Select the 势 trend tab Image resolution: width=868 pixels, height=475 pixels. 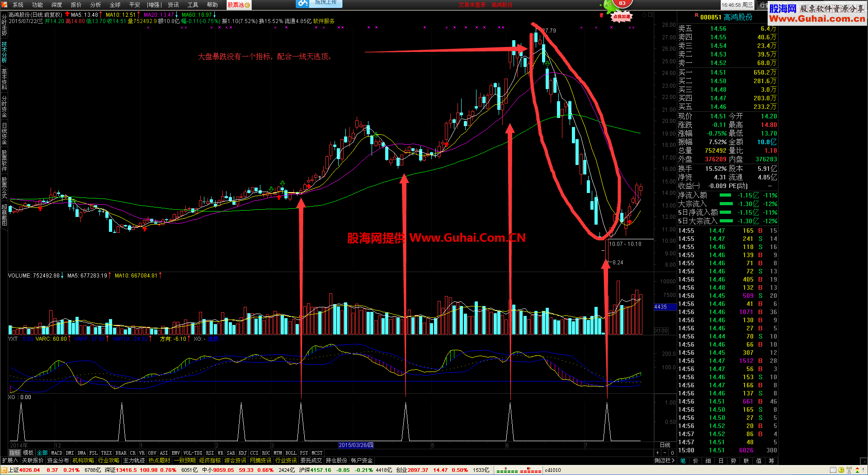[x=734, y=461]
